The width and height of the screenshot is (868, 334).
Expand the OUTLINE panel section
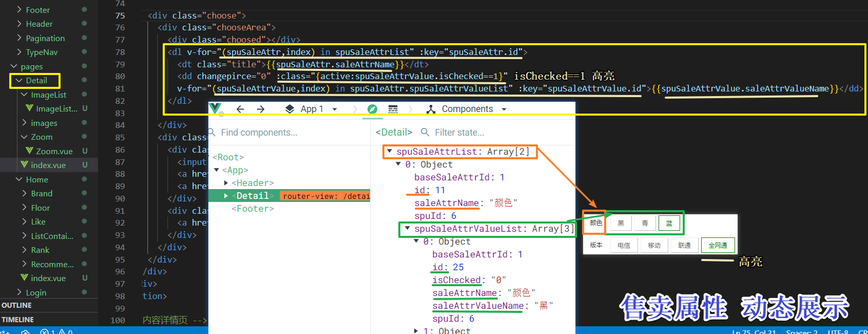click(16, 305)
